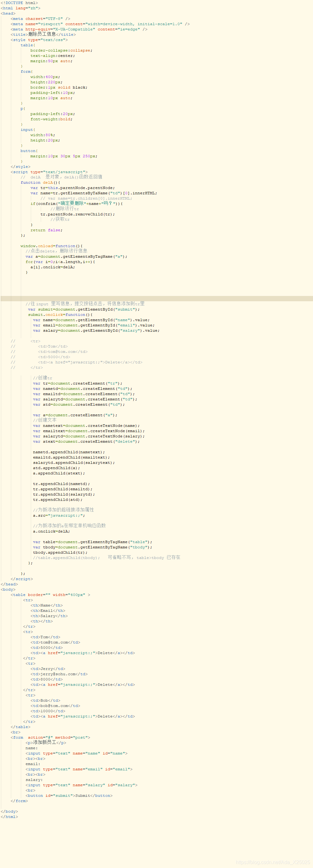The image size is (313, 868).
Task: Click the <html lang="zh"> opening tag
Action: point(21,8)
